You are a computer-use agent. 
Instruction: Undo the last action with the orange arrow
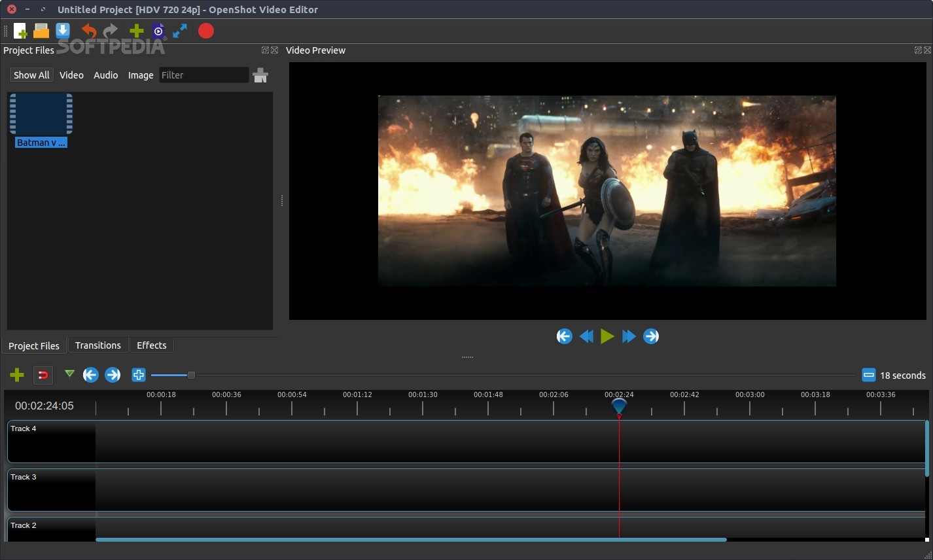(x=89, y=31)
